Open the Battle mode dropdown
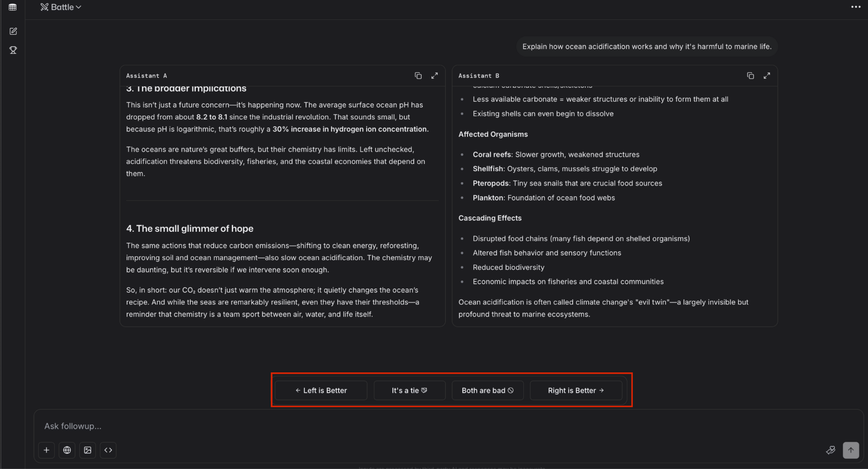The width and height of the screenshot is (868, 469). click(61, 7)
